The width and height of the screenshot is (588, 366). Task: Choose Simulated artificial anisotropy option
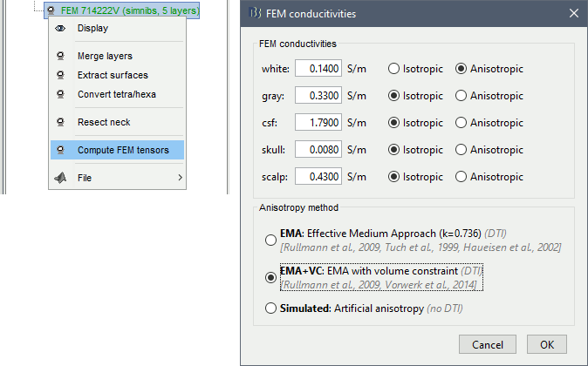coord(270,308)
